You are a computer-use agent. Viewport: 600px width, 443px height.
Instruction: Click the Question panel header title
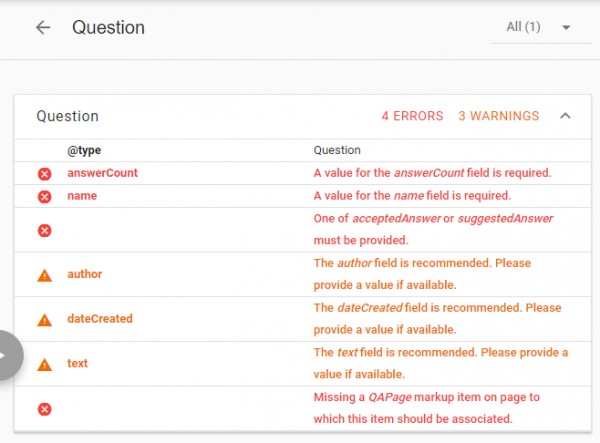pyautogui.click(x=67, y=116)
